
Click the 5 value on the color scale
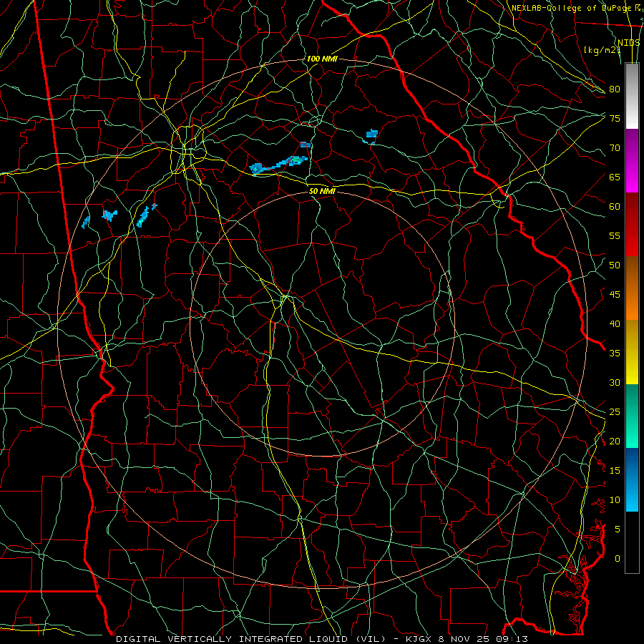pyautogui.click(x=618, y=529)
